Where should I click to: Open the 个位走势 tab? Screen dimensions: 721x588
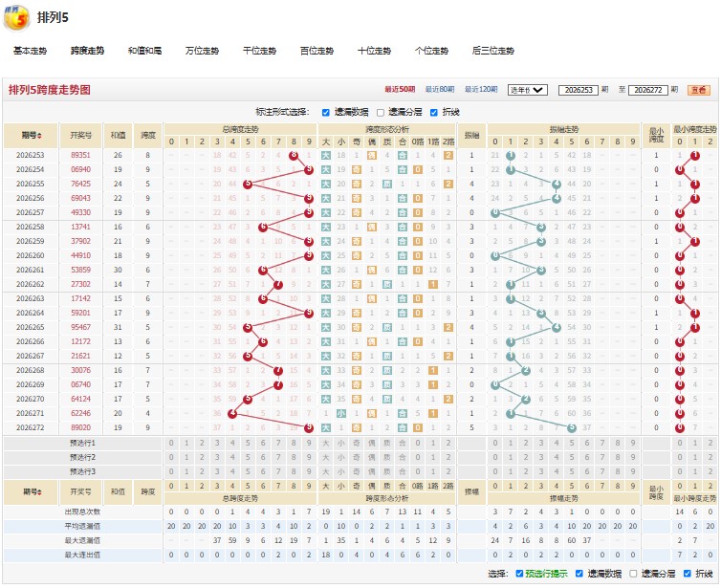coord(432,51)
